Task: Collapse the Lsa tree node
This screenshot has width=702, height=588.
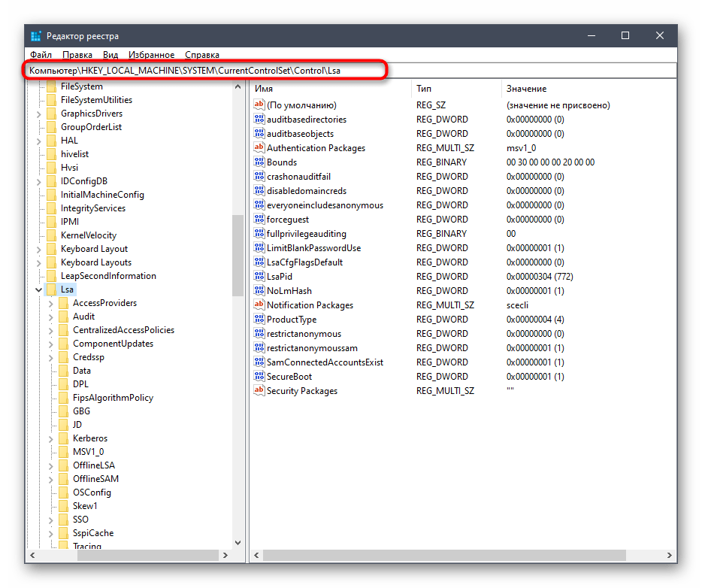Action: 38,289
